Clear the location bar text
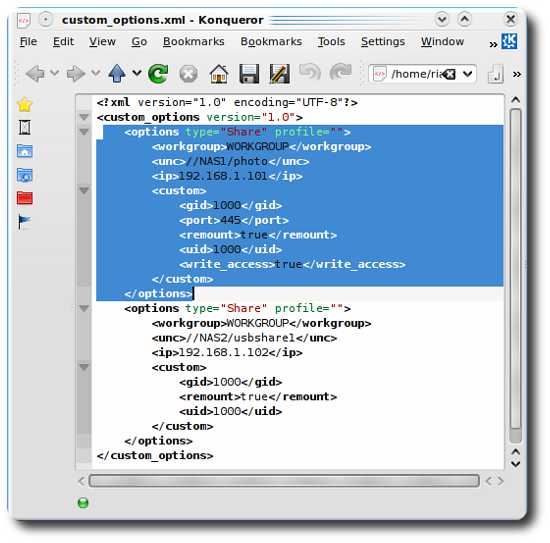 point(449,74)
